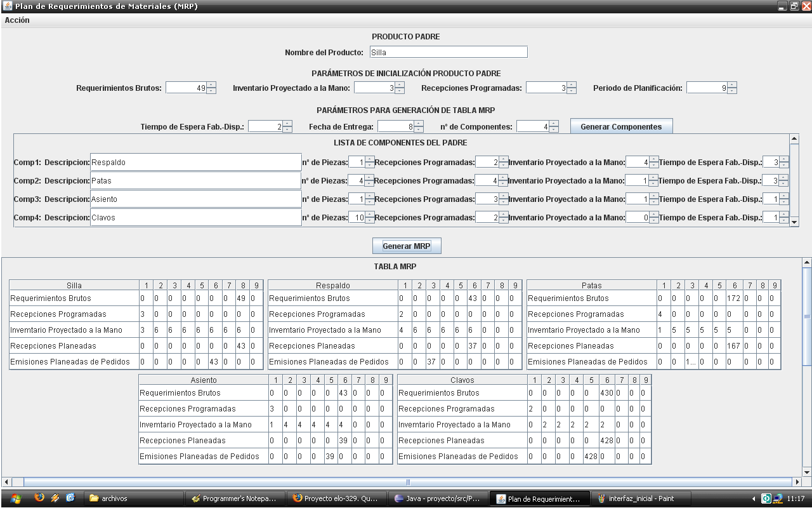Click the Generar Componentes button

621,126
